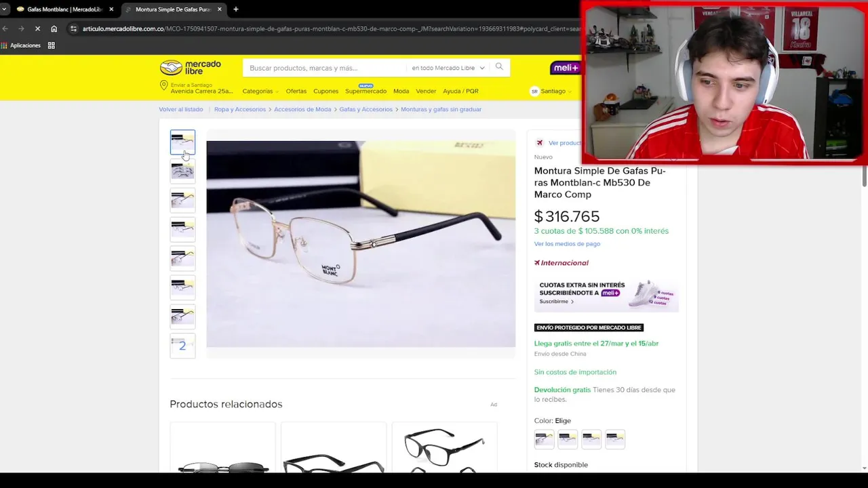Choose the third color option swatch
Screen dimensions: 868x488
click(x=591, y=439)
